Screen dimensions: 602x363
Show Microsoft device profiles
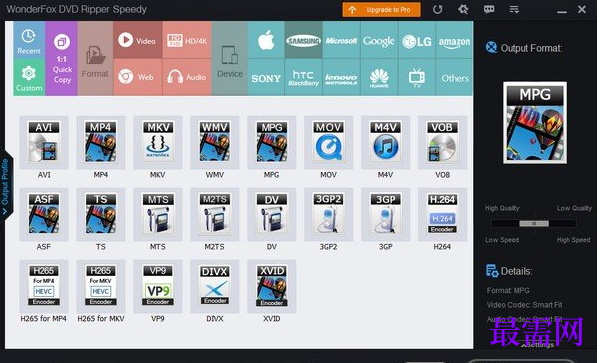[341, 40]
